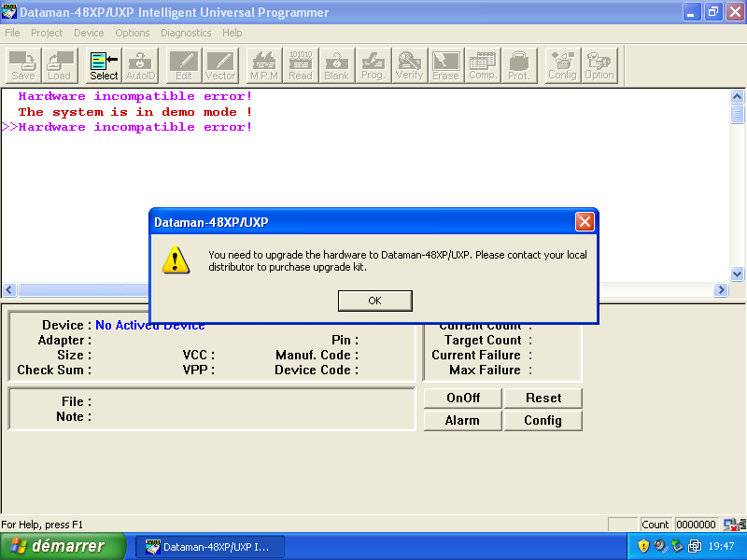Click the dialog warning icon
This screenshot has width=747, height=560.
pyautogui.click(x=176, y=260)
